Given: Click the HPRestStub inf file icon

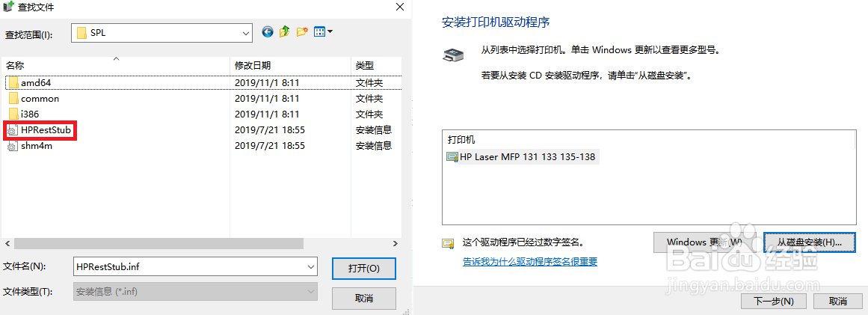Looking at the screenshot, I should [13, 131].
